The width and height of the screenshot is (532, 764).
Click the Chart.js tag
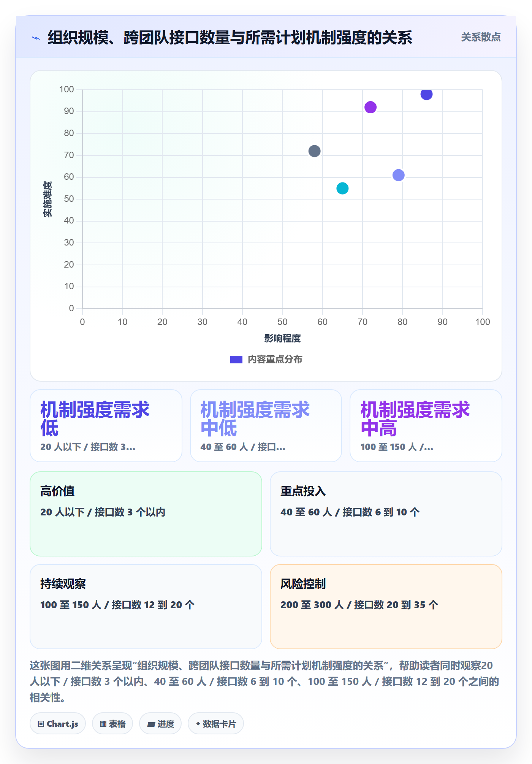(58, 723)
